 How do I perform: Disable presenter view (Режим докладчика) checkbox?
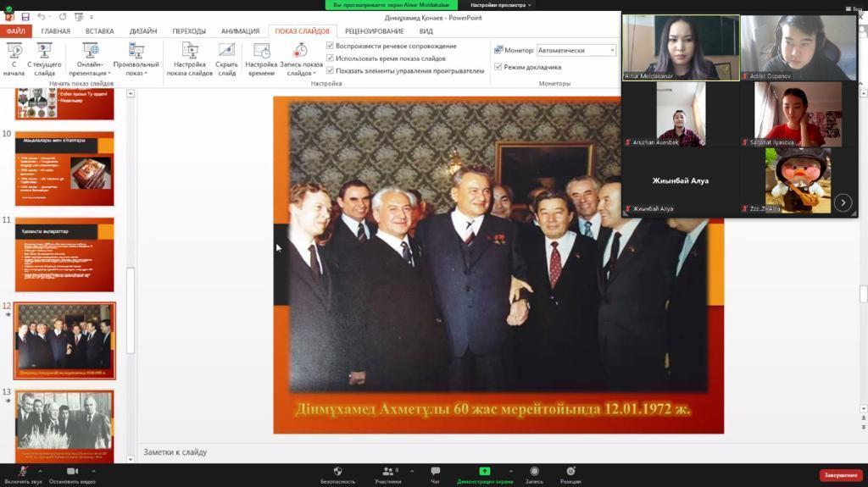498,67
